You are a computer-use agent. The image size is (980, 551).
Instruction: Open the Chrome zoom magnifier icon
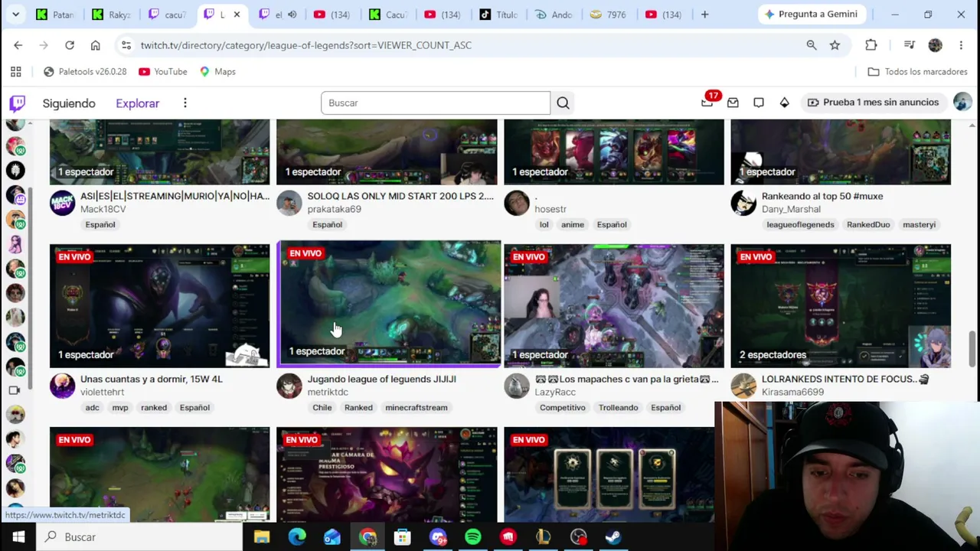point(812,45)
